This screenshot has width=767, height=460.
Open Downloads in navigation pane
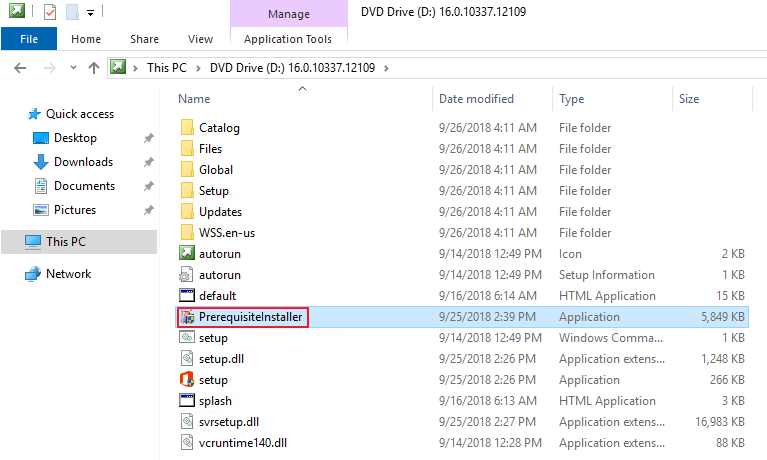(x=83, y=162)
